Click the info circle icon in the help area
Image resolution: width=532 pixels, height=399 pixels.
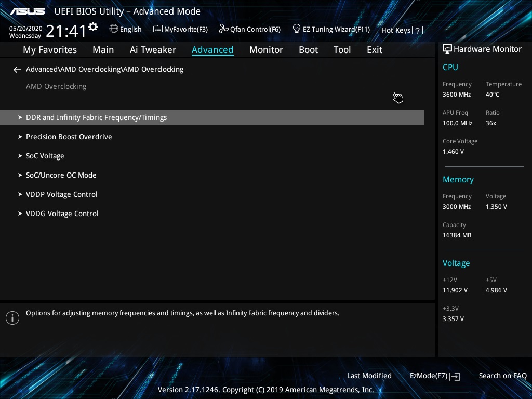tap(12, 318)
